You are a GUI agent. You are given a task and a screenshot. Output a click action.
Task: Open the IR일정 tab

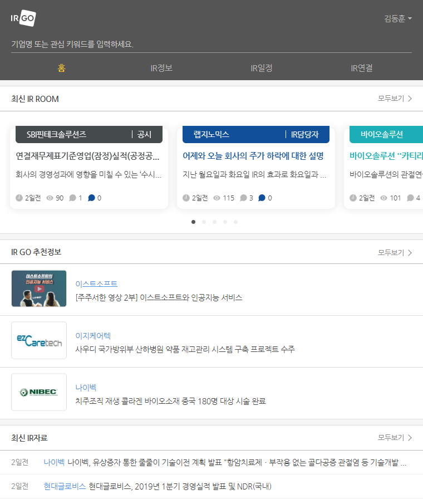click(262, 68)
